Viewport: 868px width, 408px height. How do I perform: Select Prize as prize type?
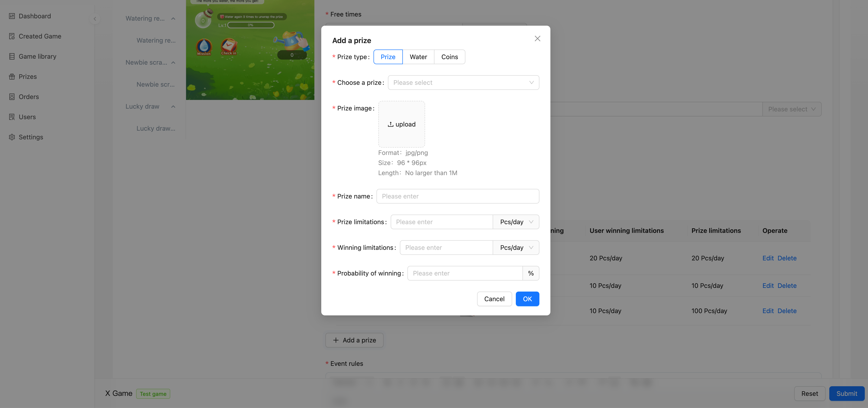point(388,57)
